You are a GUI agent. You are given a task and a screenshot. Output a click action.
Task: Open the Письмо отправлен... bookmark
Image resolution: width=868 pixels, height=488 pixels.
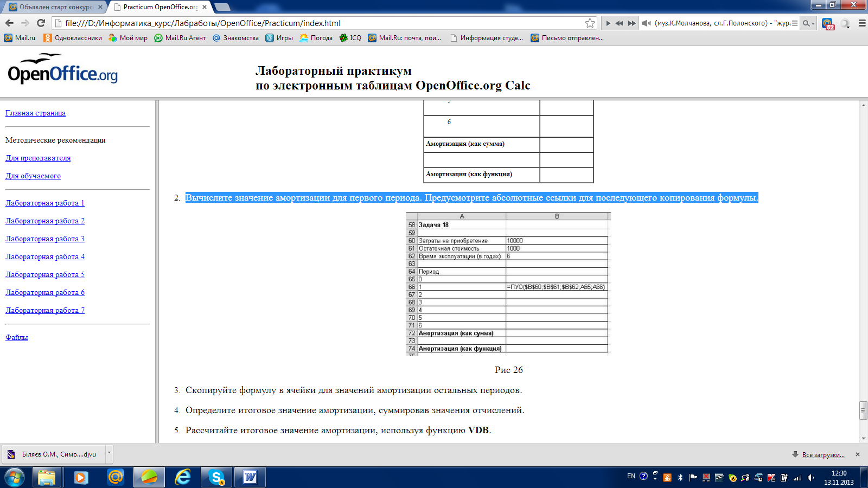pos(567,38)
